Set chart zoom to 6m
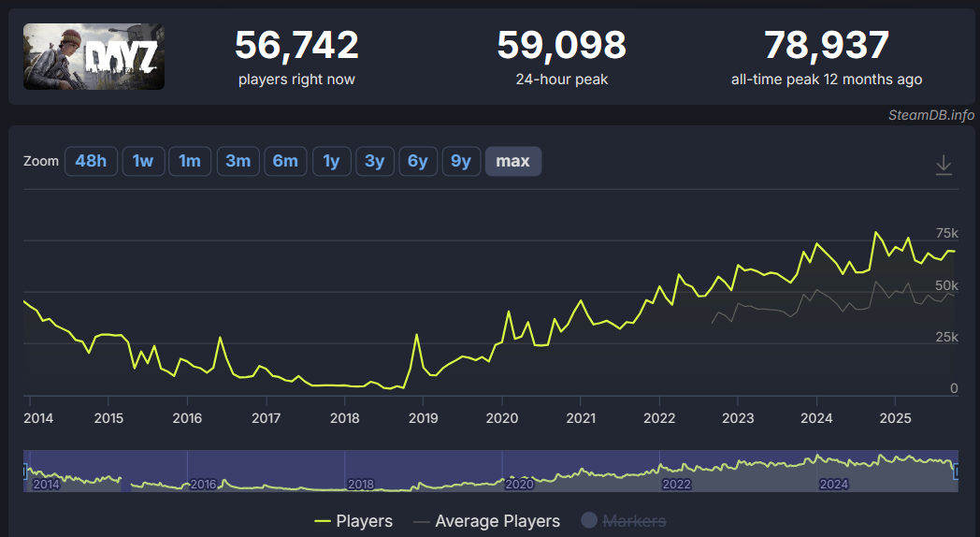Viewport: 980px width, 537px height. click(x=285, y=161)
